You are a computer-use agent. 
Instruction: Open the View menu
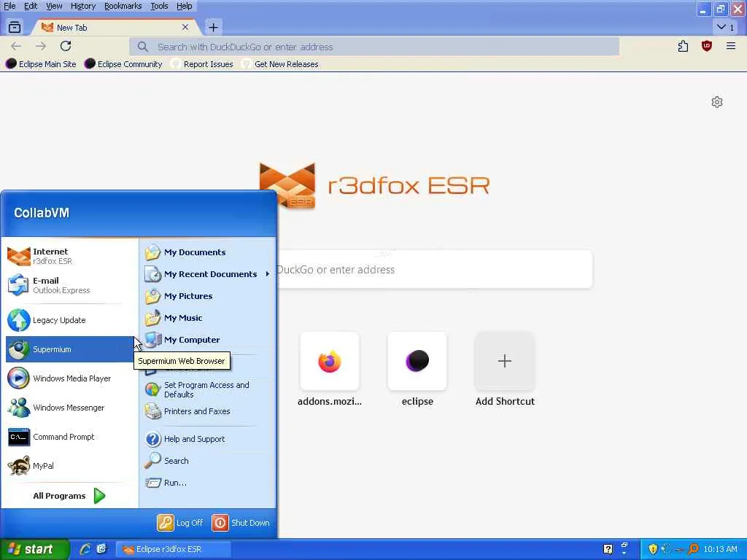point(54,6)
